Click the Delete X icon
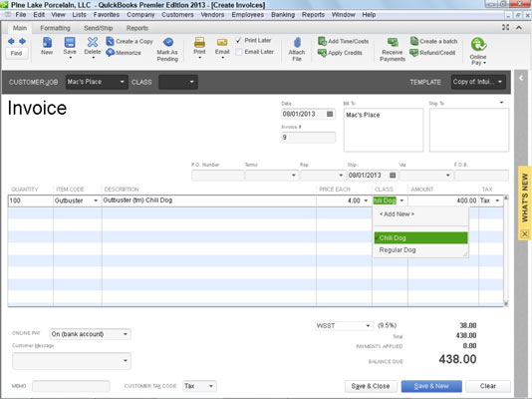Screen dimensions: 532x399 pyautogui.click(x=93, y=42)
